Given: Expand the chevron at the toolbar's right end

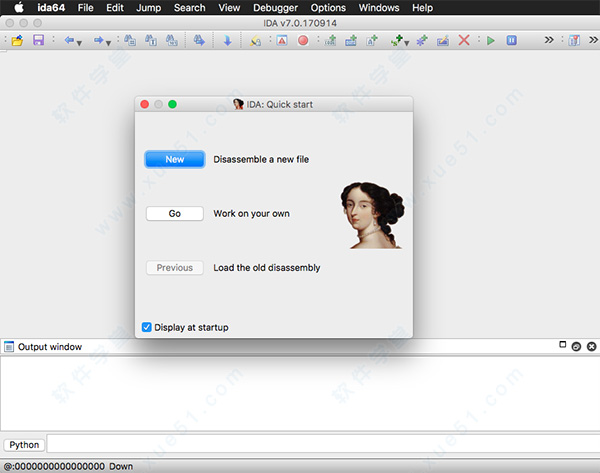Looking at the screenshot, I should click(593, 40).
